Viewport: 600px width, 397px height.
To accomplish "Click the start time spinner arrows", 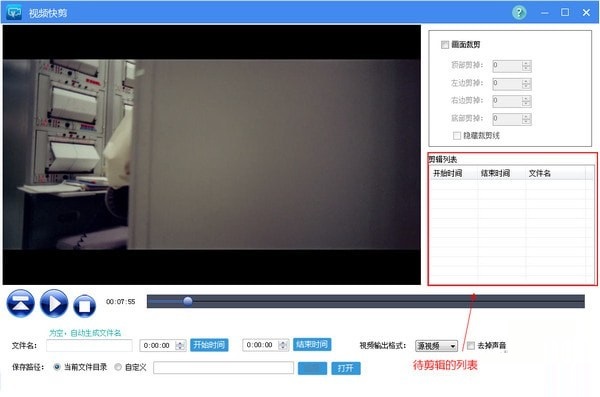I will click(x=181, y=346).
